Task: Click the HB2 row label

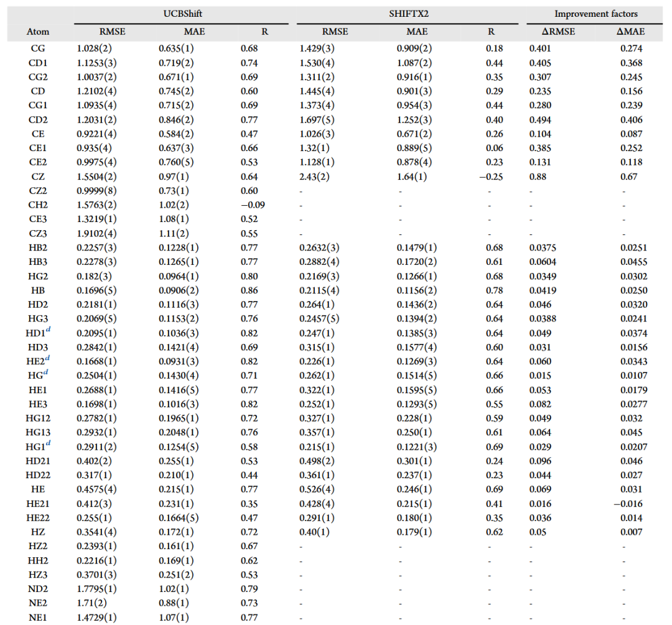Action: [38, 248]
